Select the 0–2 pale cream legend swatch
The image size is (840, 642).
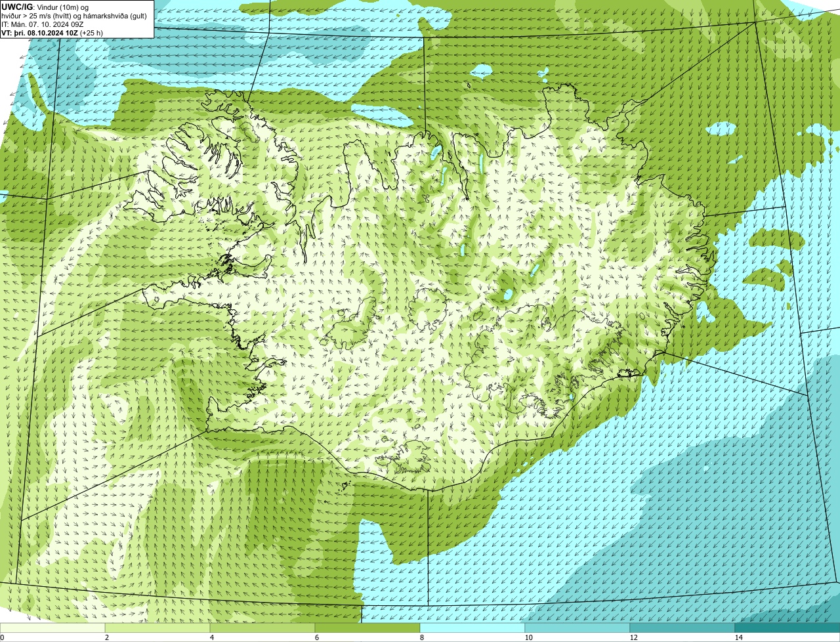pyautogui.click(x=52, y=628)
